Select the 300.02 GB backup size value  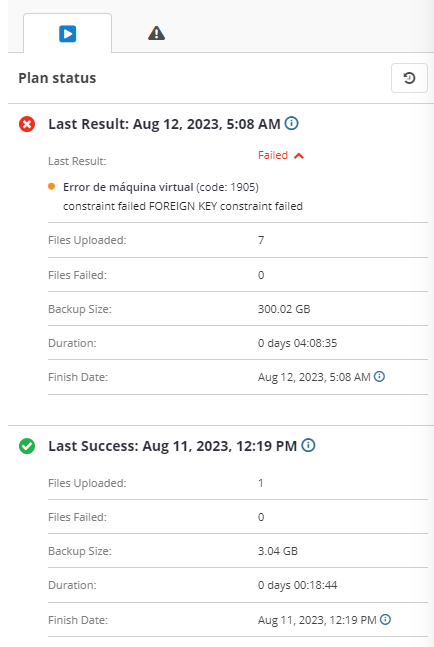point(284,309)
